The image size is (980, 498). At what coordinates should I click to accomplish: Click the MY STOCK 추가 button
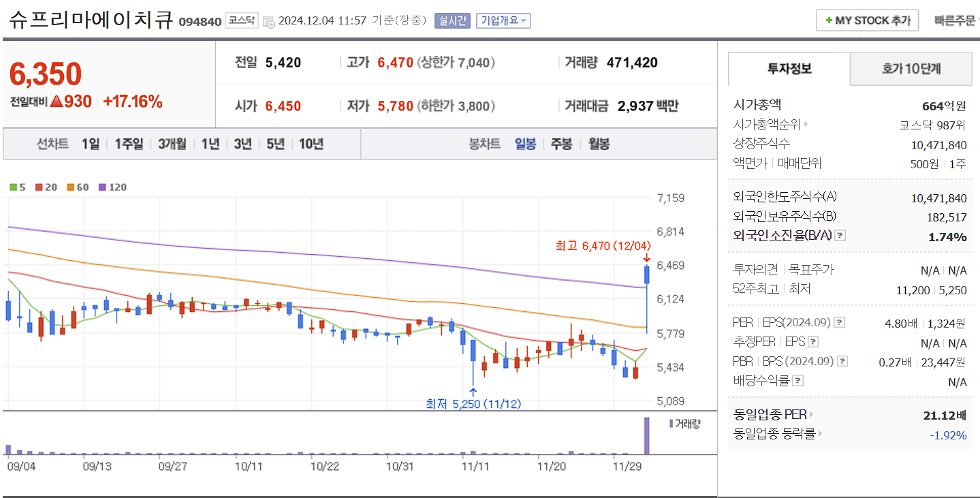pos(868,20)
